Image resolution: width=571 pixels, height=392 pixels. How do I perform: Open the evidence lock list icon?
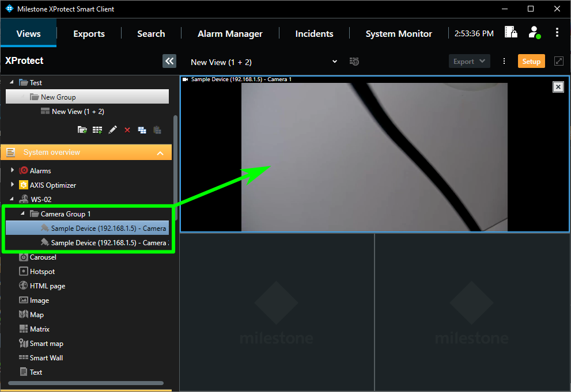[511, 33]
